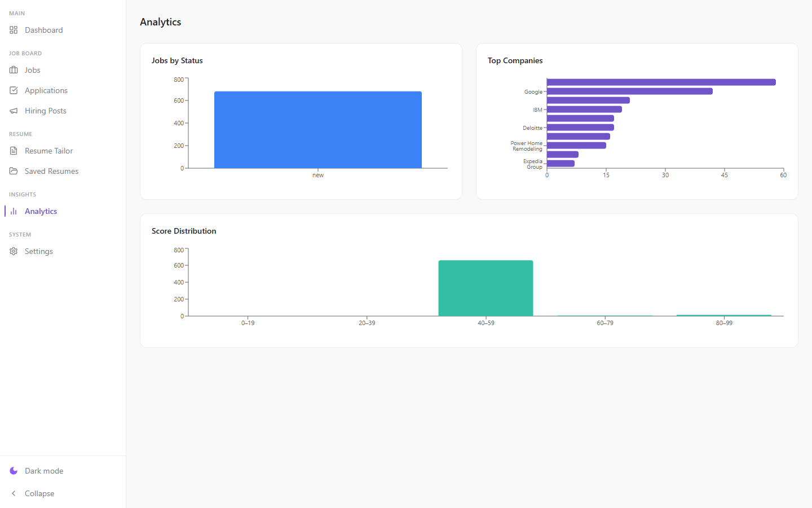Open the Applications label in sidebar

click(46, 90)
